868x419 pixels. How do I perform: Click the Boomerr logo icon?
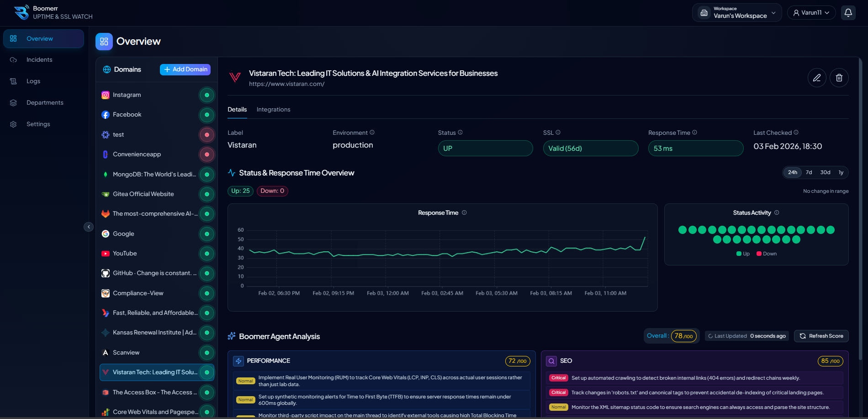pyautogui.click(x=21, y=12)
